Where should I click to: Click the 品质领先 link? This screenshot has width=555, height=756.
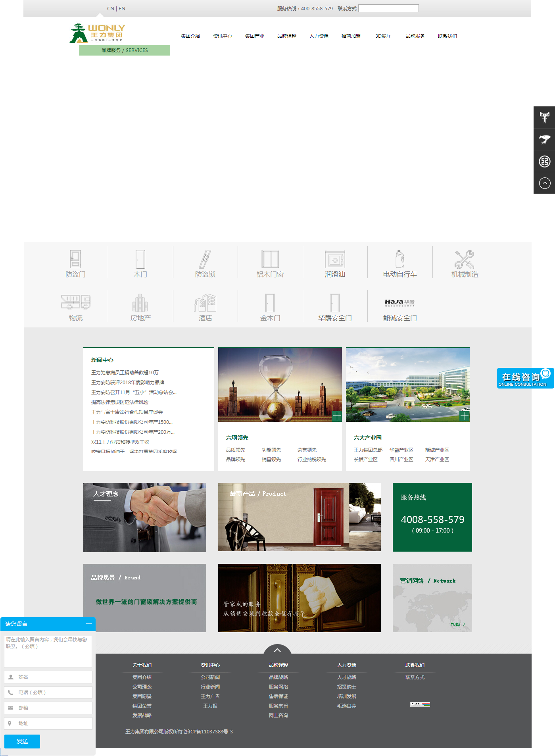coord(236,450)
